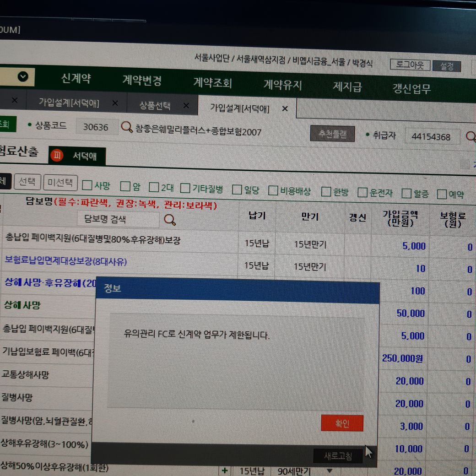Click the 미선택 filter button
The height and width of the screenshot is (476, 476).
[x=60, y=183]
